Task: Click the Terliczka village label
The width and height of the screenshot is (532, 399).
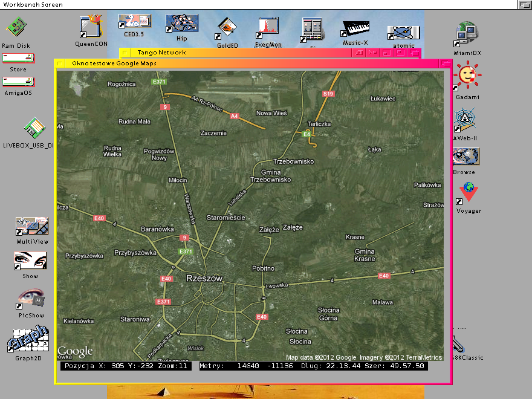Action: point(319,124)
